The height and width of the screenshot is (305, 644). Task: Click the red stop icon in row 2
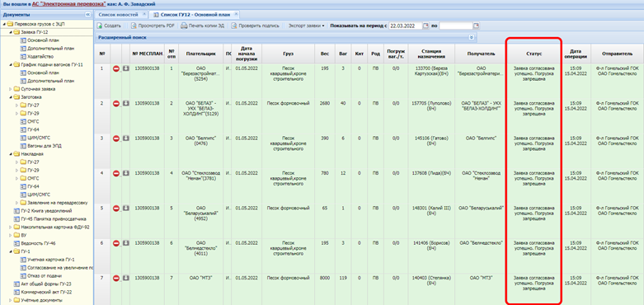click(x=115, y=103)
